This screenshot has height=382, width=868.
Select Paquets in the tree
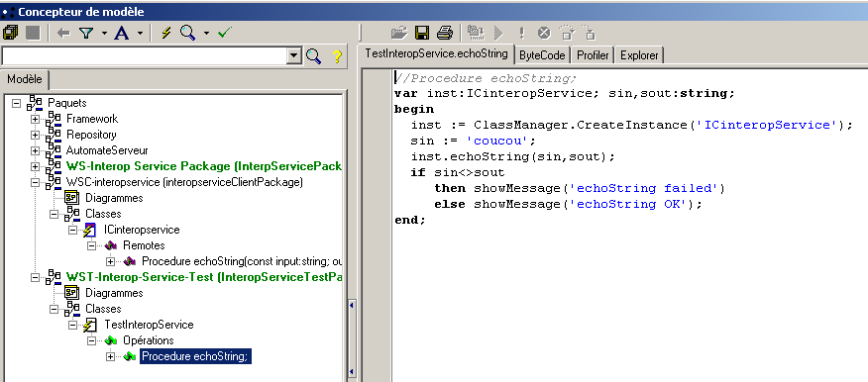point(67,103)
